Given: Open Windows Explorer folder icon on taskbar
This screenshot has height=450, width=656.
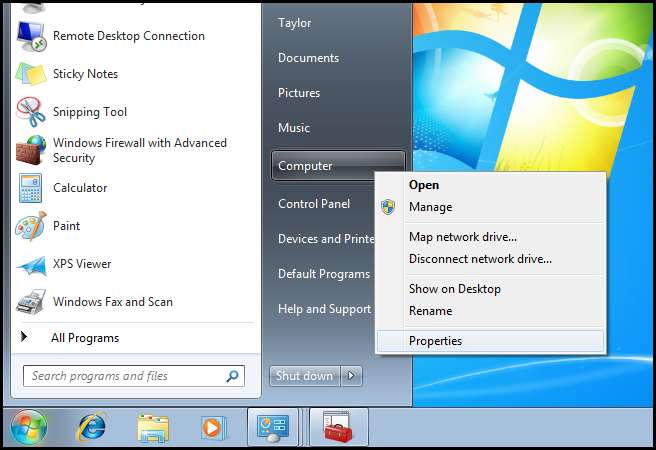Looking at the screenshot, I should coord(153,428).
